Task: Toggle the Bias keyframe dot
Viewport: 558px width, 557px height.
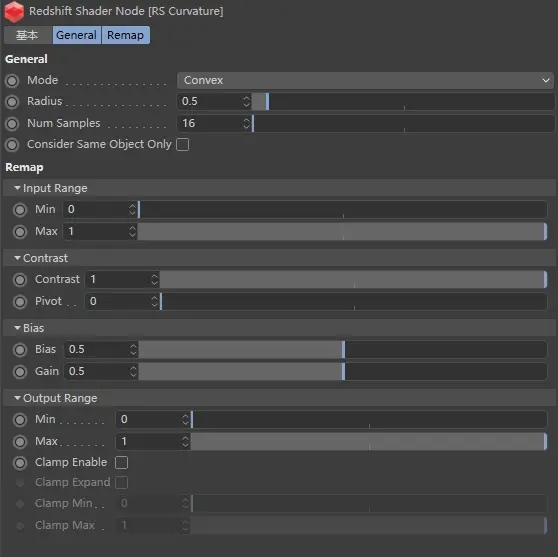Action: [20, 350]
